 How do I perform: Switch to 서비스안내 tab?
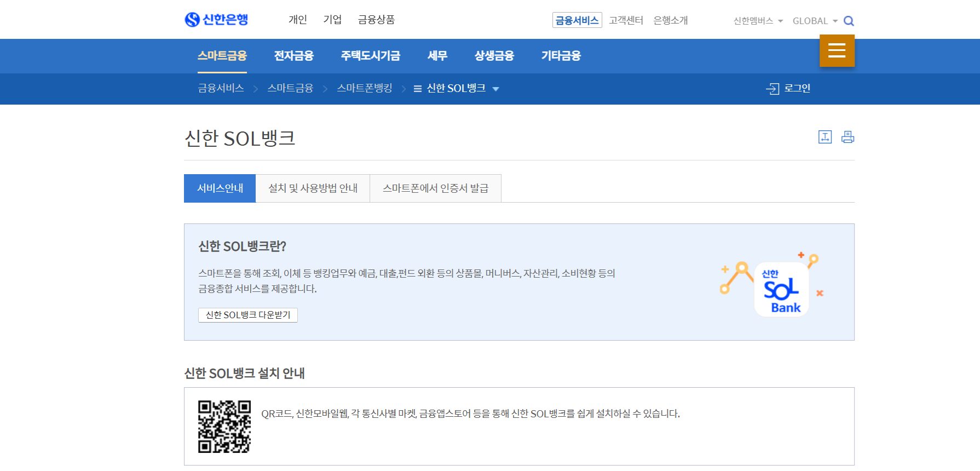pyautogui.click(x=220, y=188)
